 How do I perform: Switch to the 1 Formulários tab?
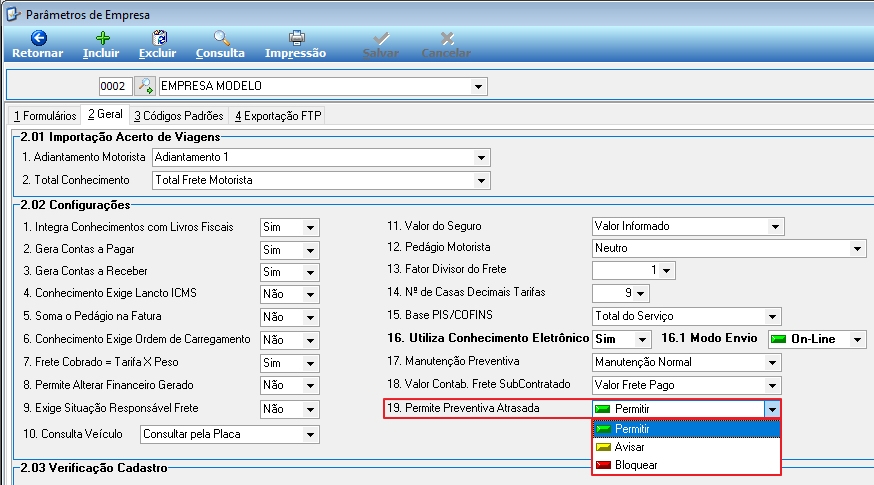[x=45, y=116]
